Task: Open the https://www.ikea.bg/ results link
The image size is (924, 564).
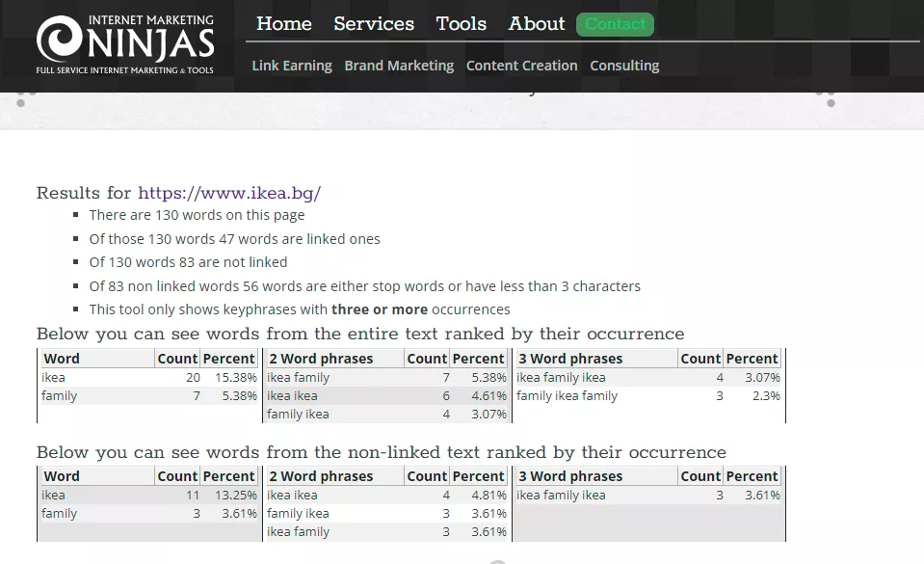Action: coord(229,193)
